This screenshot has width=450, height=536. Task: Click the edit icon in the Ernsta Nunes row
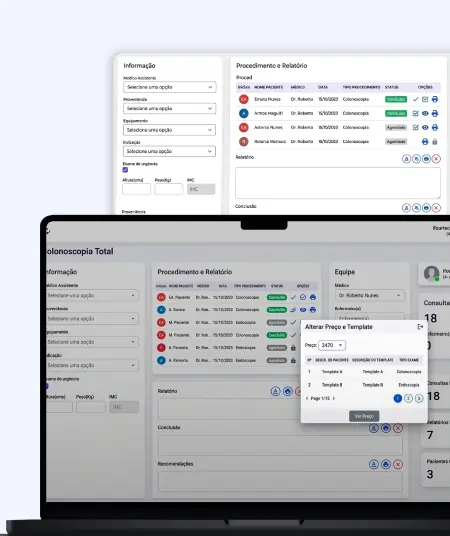click(425, 99)
